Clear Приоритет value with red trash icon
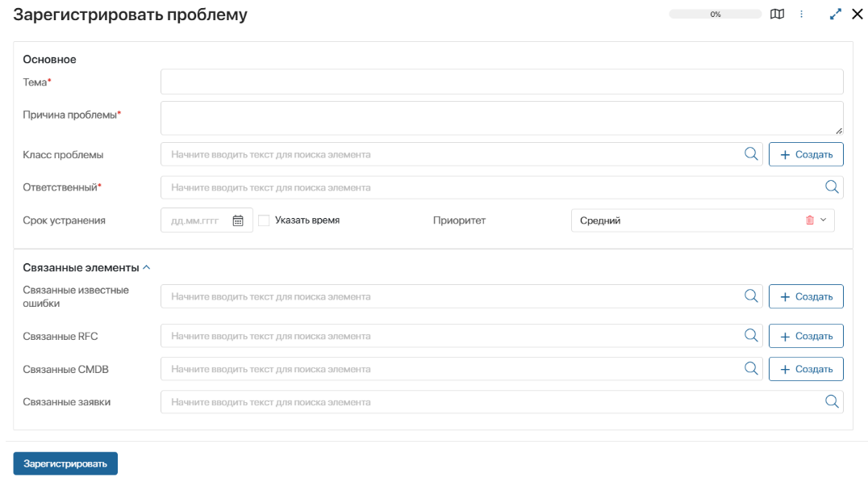This screenshot has width=868, height=478. tap(810, 220)
